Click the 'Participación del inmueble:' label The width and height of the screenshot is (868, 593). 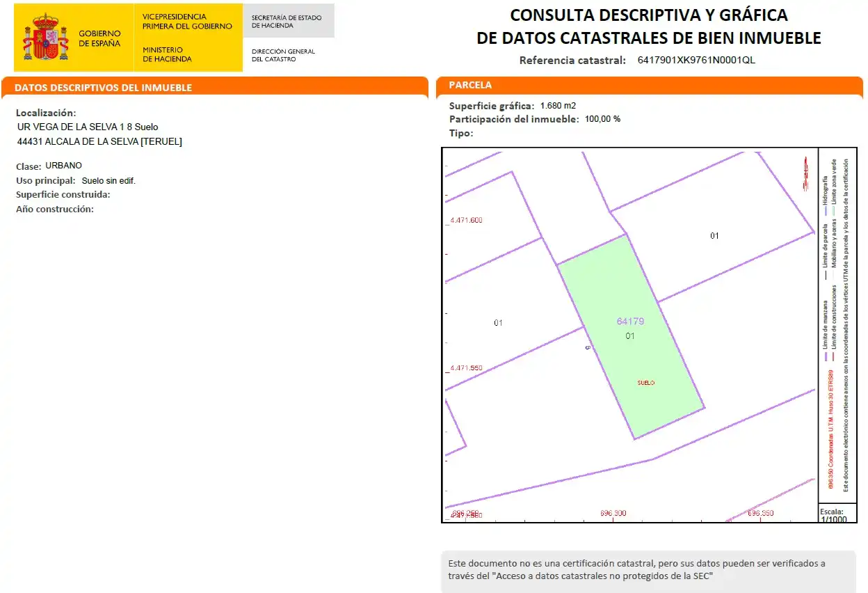click(514, 119)
